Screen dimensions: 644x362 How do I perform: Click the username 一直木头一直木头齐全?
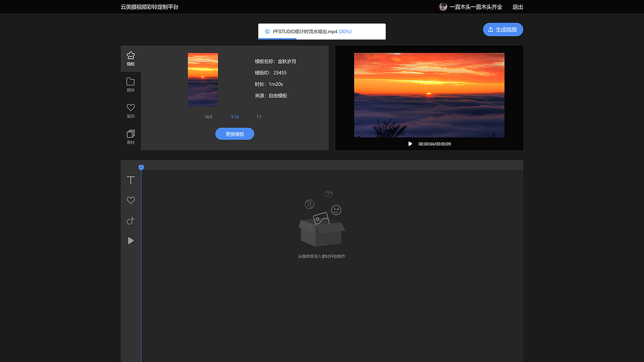click(x=476, y=7)
